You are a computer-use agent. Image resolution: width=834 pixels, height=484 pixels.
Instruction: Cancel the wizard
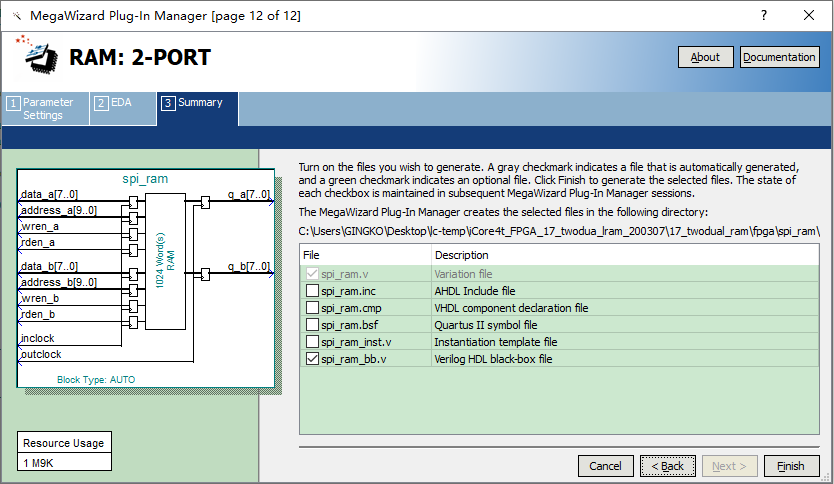(x=605, y=466)
